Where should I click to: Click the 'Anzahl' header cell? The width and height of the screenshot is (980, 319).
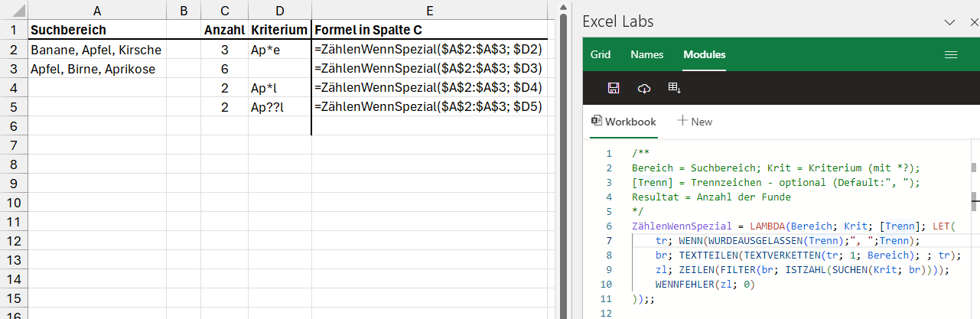click(224, 31)
